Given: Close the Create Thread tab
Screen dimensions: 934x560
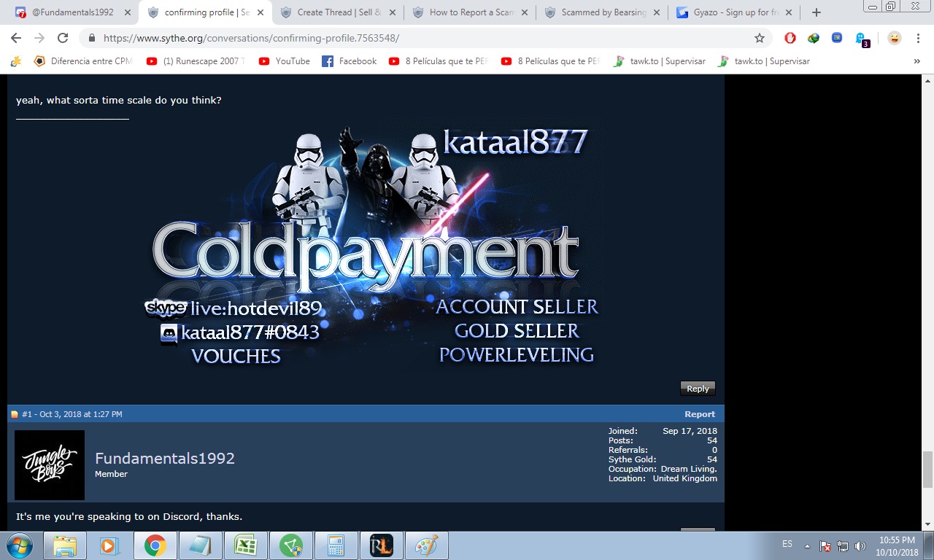Looking at the screenshot, I should [392, 12].
